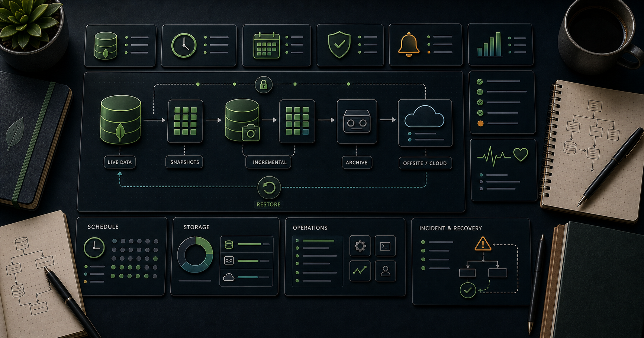Click the RESTORE text label
Screen dimensions: 644x338
(268, 204)
